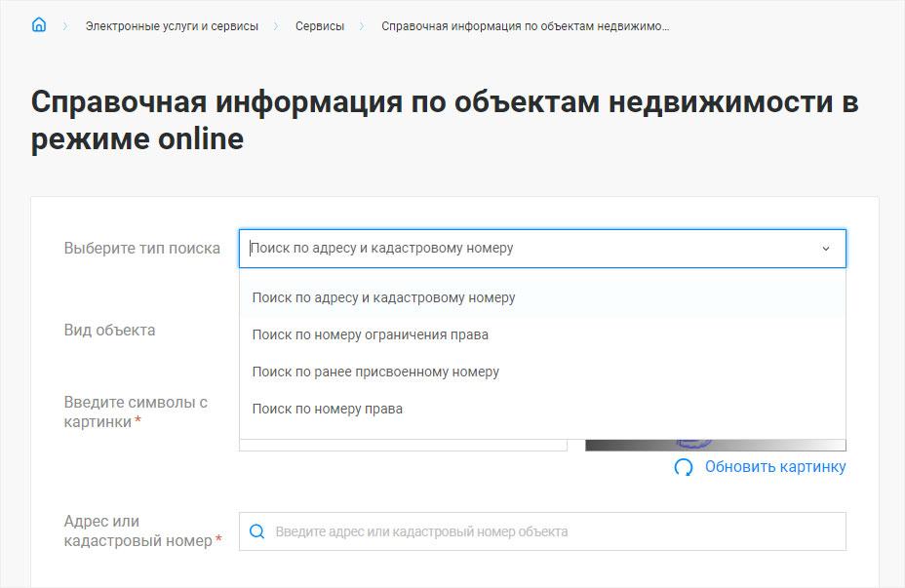The height and width of the screenshot is (588, 905).
Task: Pick Поиск по ранее присвоенному номеру option
Action: click(x=375, y=372)
